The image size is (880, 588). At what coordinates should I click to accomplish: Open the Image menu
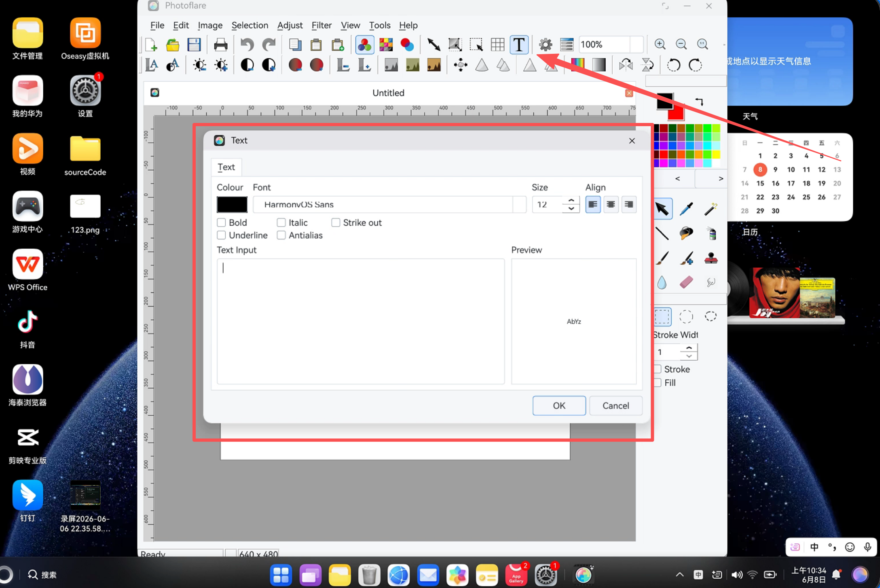coord(210,25)
